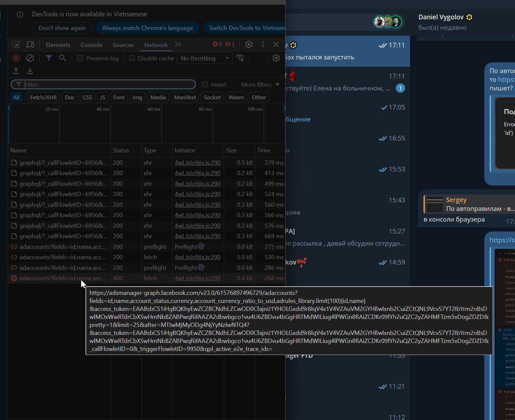Image resolution: width=515 pixels, height=420 pixels.
Task: Check the Invert filter checkbox
Action: pos(205,84)
